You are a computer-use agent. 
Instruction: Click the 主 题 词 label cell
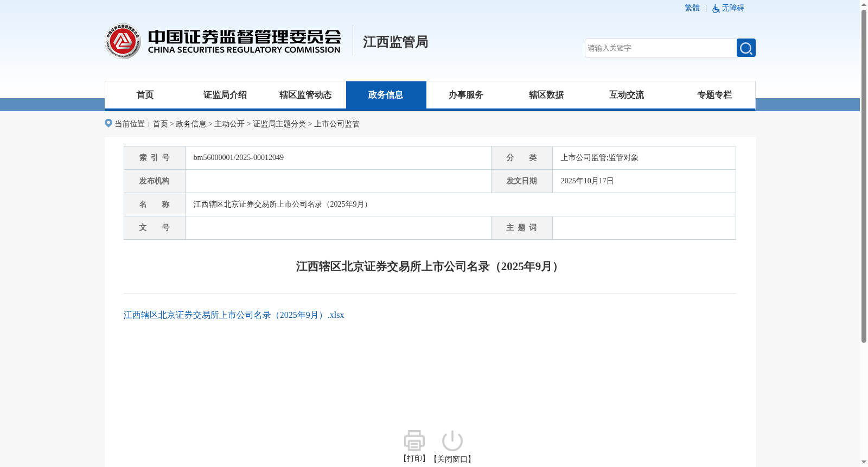[522, 228]
